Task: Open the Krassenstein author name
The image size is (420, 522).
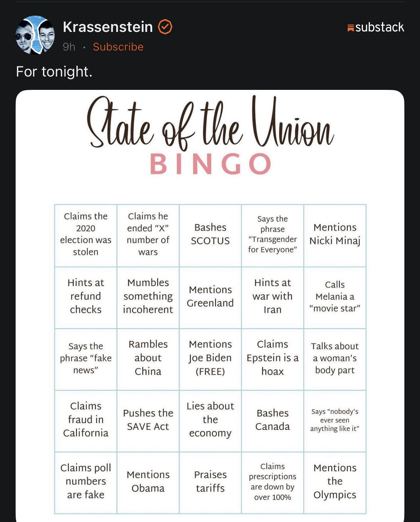Action: click(x=108, y=27)
